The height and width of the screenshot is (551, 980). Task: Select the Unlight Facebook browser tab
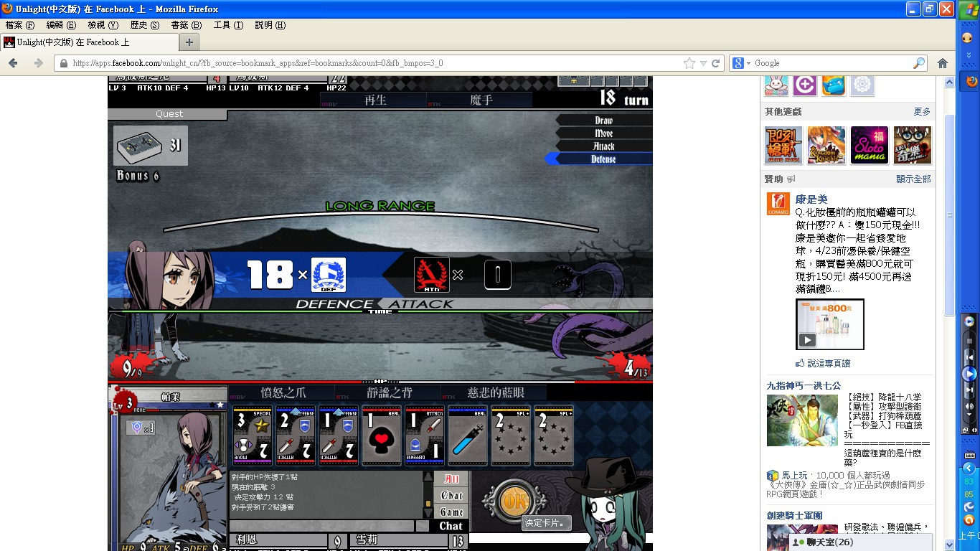pyautogui.click(x=88, y=42)
